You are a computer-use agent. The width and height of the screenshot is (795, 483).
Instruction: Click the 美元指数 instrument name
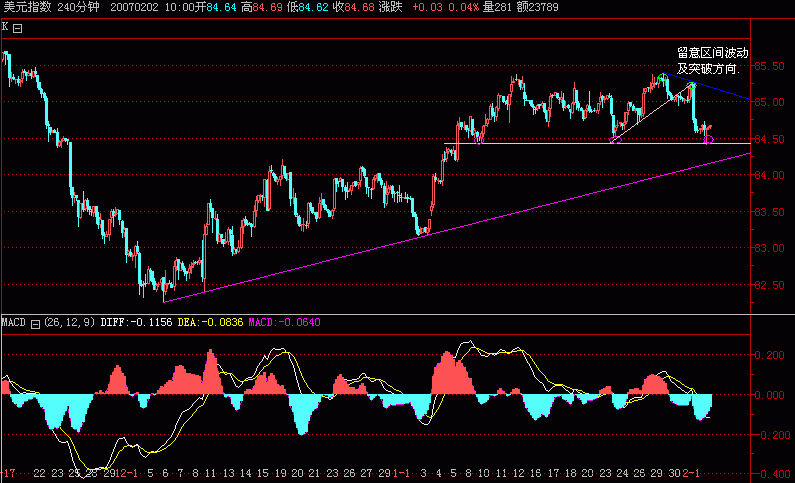click(27, 7)
